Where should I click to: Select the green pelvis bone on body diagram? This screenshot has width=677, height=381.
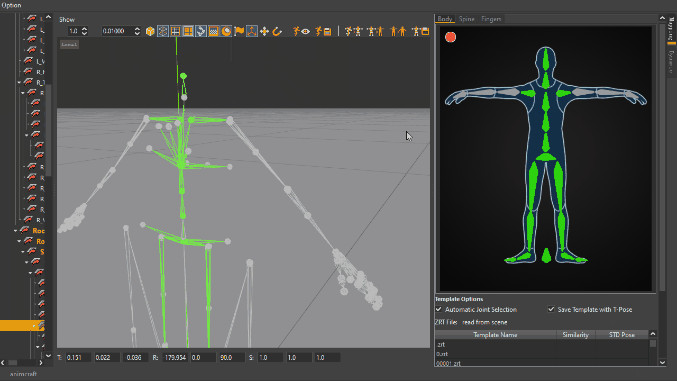(546, 157)
